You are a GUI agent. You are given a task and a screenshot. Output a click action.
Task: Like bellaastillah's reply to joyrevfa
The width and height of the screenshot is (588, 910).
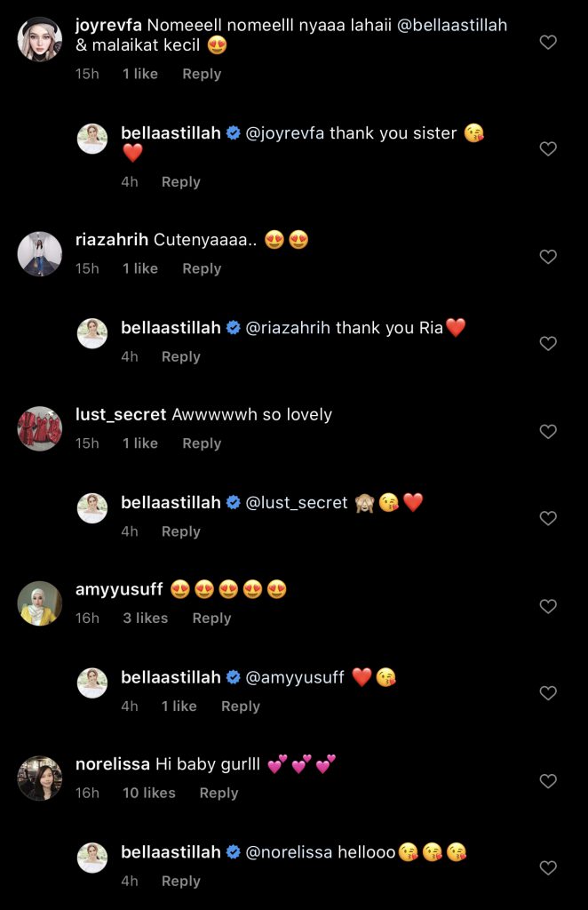[x=548, y=149]
